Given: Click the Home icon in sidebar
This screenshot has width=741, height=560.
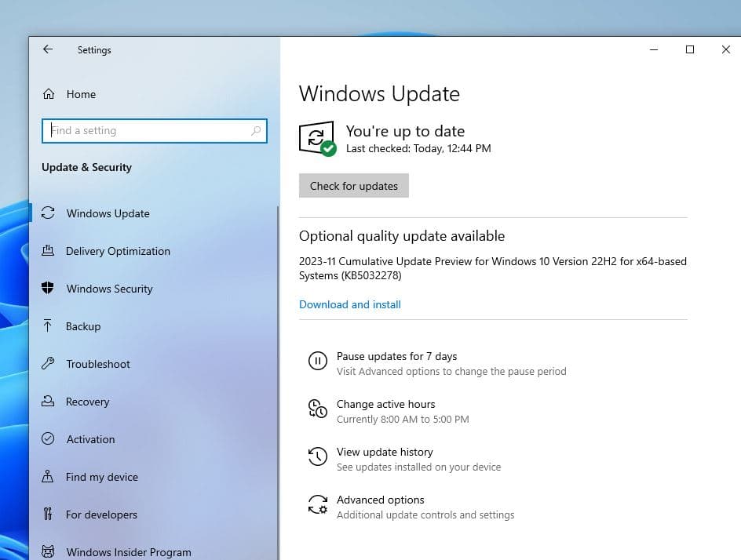Looking at the screenshot, I should pyautogui.click(x=49, y=94).
